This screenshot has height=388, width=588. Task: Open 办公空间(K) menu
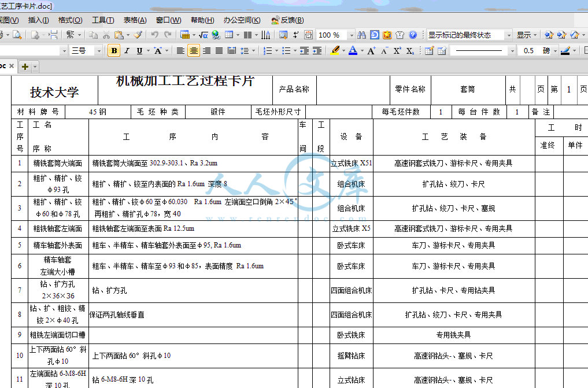tap(242, 20)
